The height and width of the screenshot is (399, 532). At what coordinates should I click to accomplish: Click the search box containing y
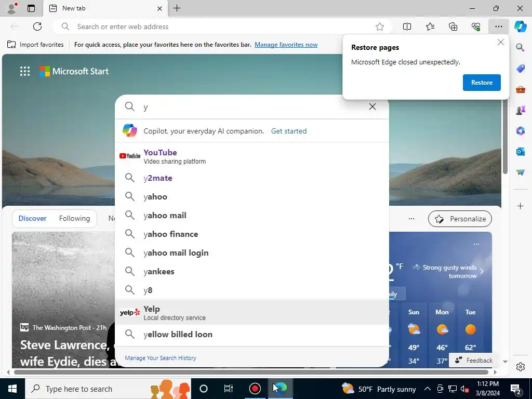tap(252, 107)
